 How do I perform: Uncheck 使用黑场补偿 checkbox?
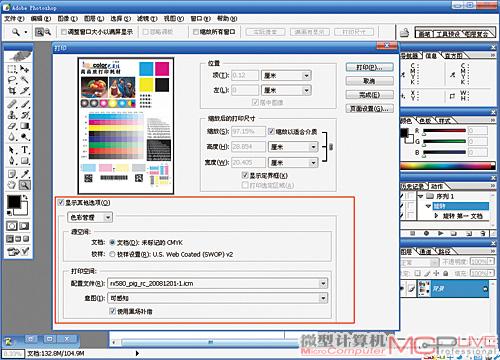(112, 311)
